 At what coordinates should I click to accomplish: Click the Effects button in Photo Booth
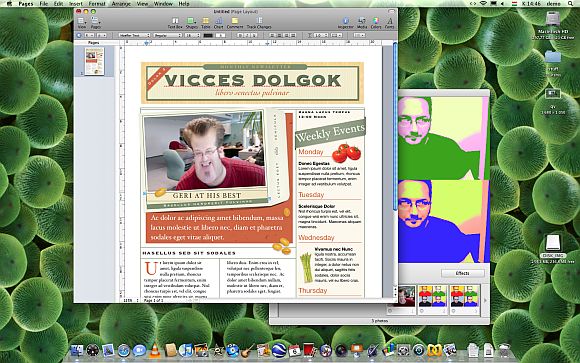462,273
